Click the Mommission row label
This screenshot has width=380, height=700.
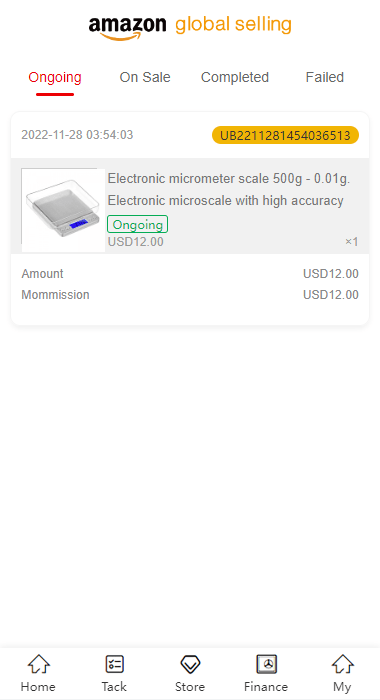pos(55,295)
